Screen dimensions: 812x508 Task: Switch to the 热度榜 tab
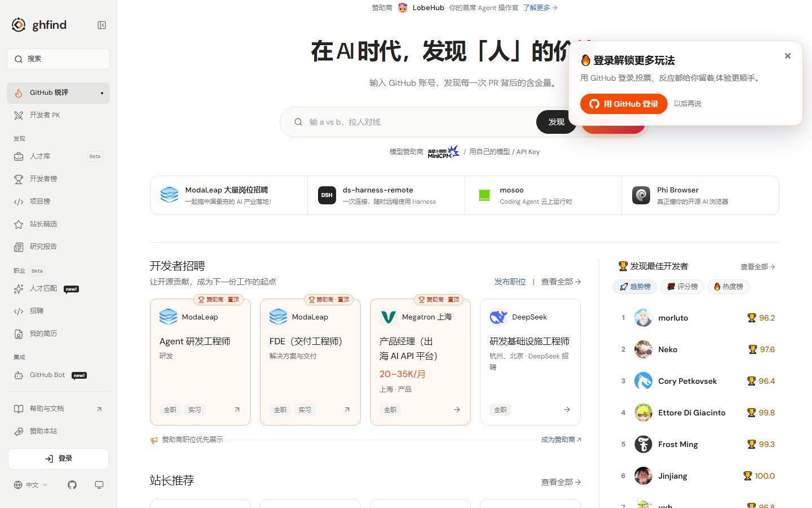pyautogui.click(x=728, y=287)
